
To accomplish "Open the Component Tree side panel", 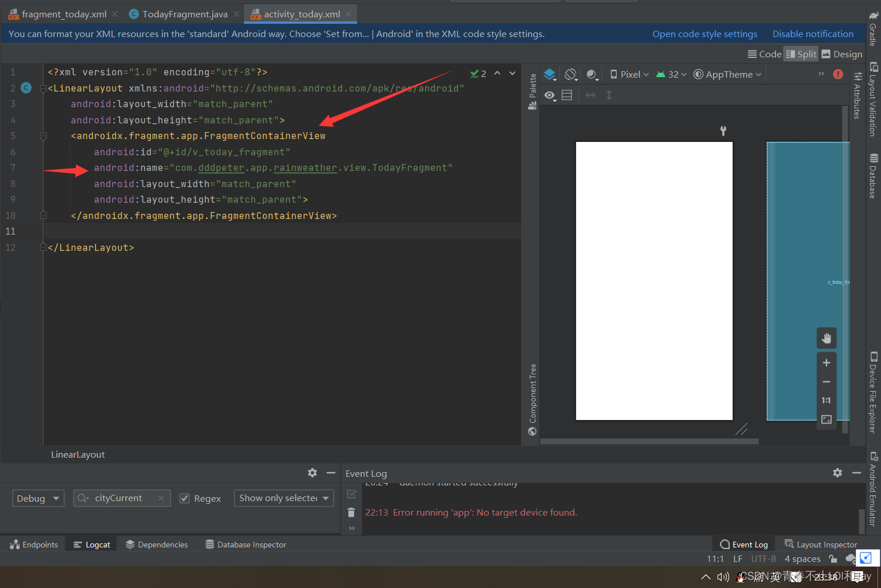I will [x=533, y=399].
